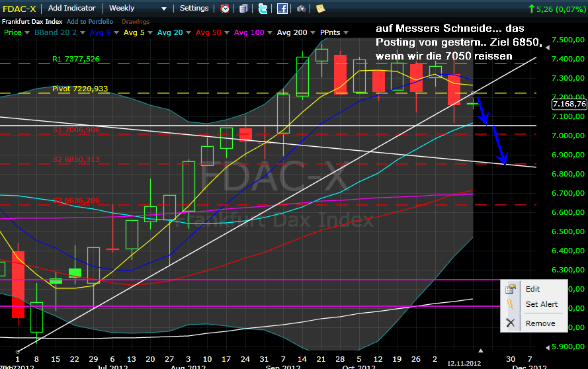Click the Frankfurt Dax Index title

(x=32, y=22)
